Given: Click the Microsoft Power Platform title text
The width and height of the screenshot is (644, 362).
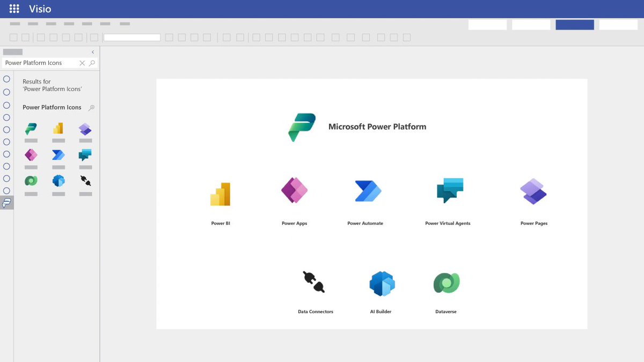Looking at the screenshot, I should tap(377, 127).
